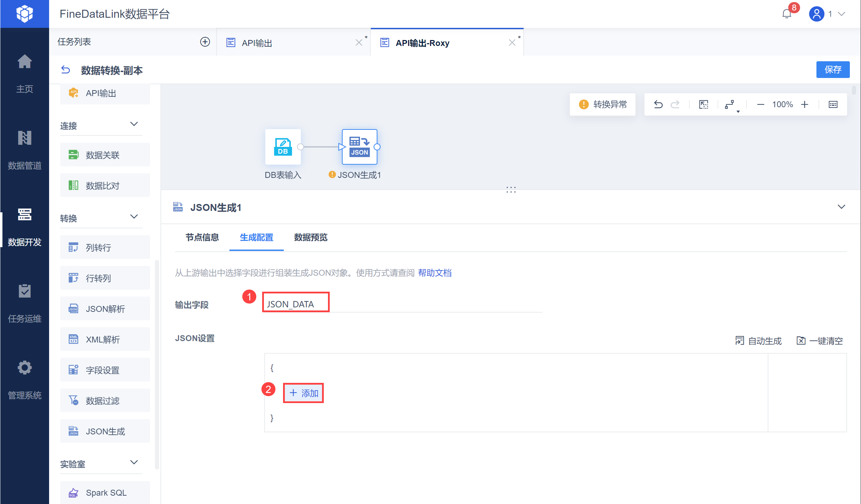Screen dimensions: 861x504
Task: Open the 管理系统 gear icon
Action: point(24,368)
